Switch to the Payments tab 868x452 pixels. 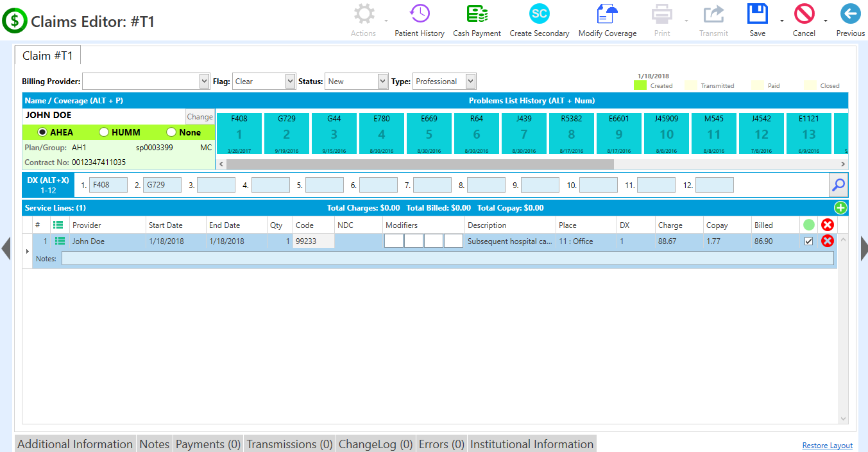pyautogui.click(x=208, y=443)
